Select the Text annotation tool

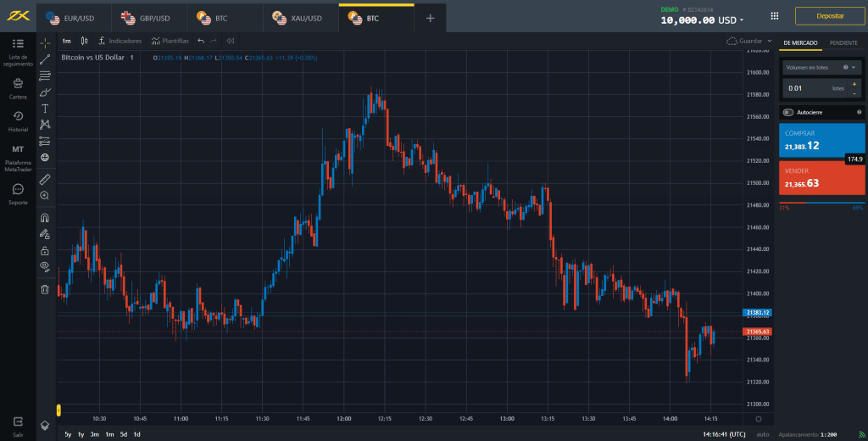tap(45, 109)
